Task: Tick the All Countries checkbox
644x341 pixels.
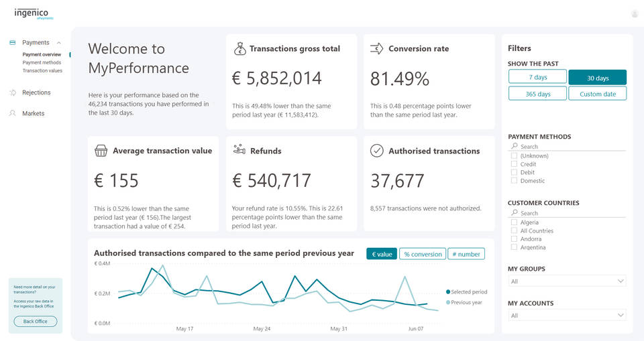Action: (x=514, y=230)
